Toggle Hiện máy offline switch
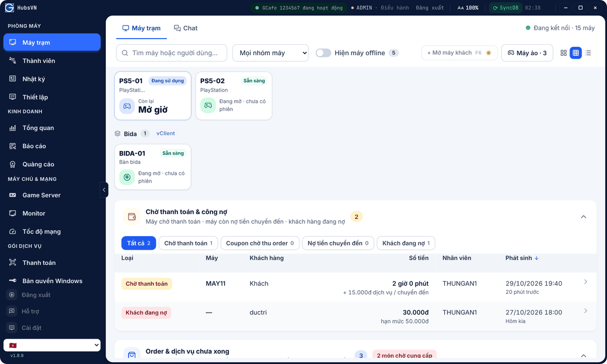The height and width of the screenshot is (364, 607). [x=323, y=53]
